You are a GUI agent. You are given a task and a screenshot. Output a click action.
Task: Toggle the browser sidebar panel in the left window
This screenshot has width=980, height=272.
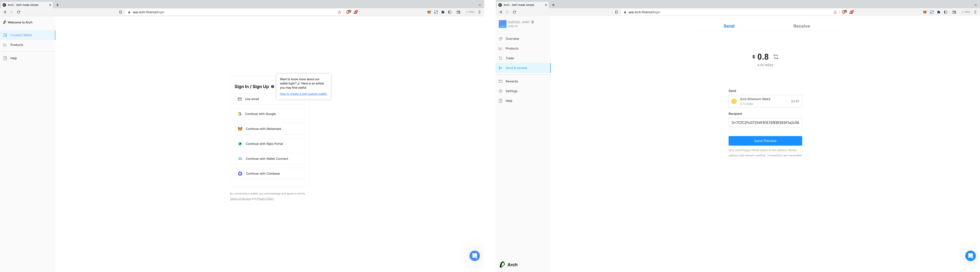point(450,12)
